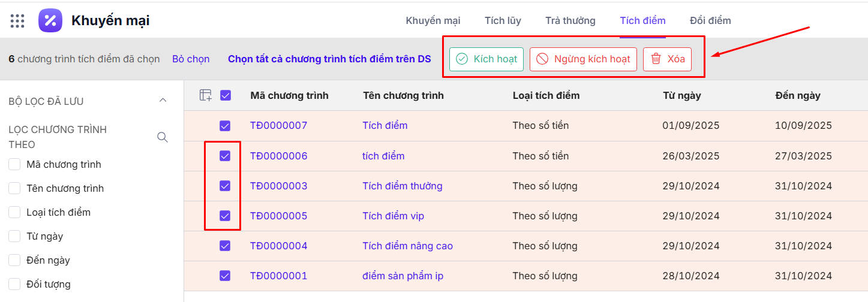Click Chọn tất cả chương trình tích điểm link
Screen dimensions: 868x302
coord(329,59)
